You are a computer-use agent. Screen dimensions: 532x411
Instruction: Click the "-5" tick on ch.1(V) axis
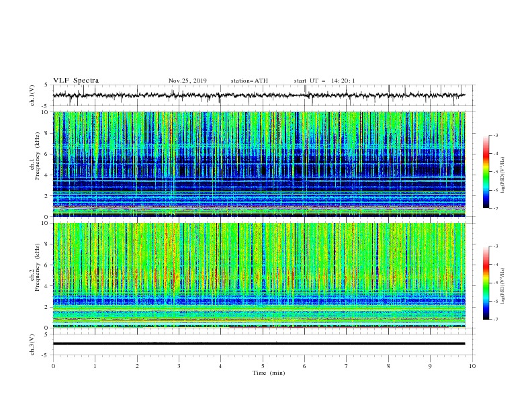[x=46, y=106]
